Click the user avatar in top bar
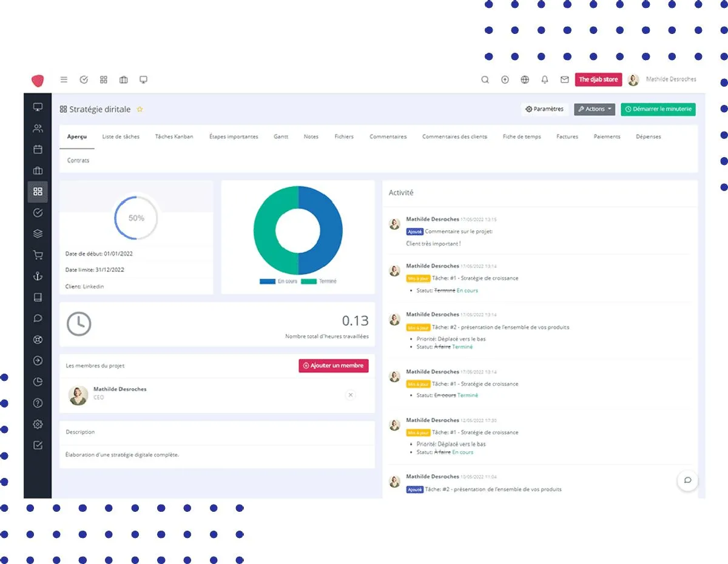This screenshot has width=728, height=564. (633, 79)
